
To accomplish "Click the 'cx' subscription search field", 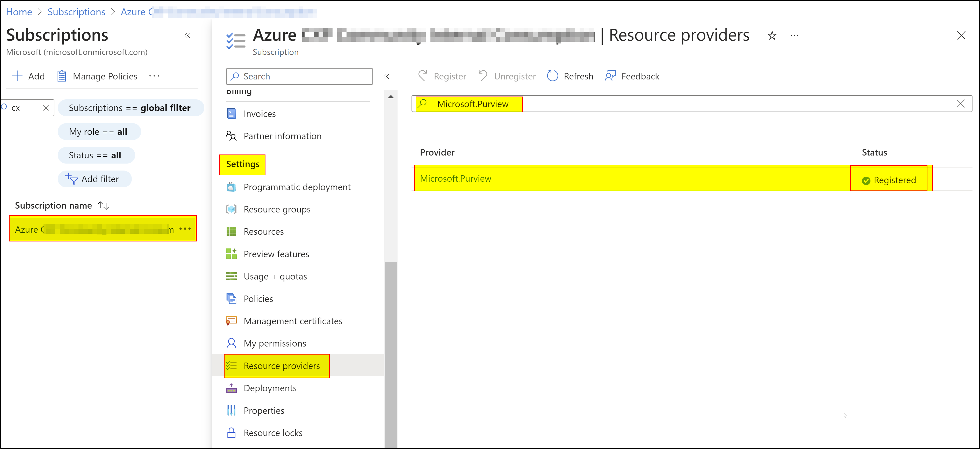I will 27,108.
